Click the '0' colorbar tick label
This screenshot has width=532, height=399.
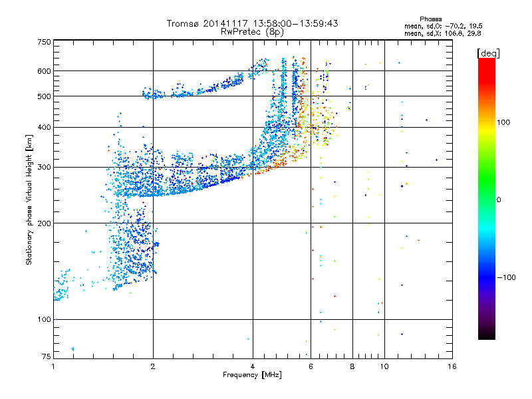tap(499, 200)
